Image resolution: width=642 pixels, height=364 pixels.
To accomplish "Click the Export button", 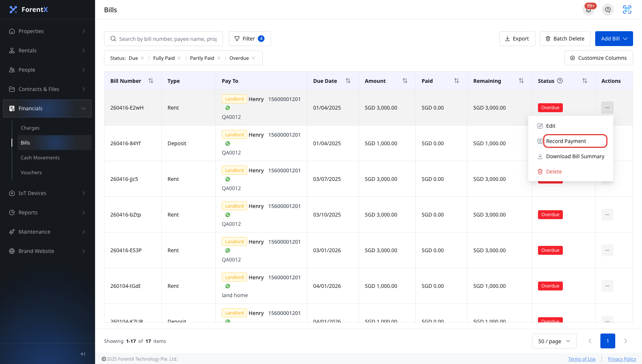I will pos(517,39).
